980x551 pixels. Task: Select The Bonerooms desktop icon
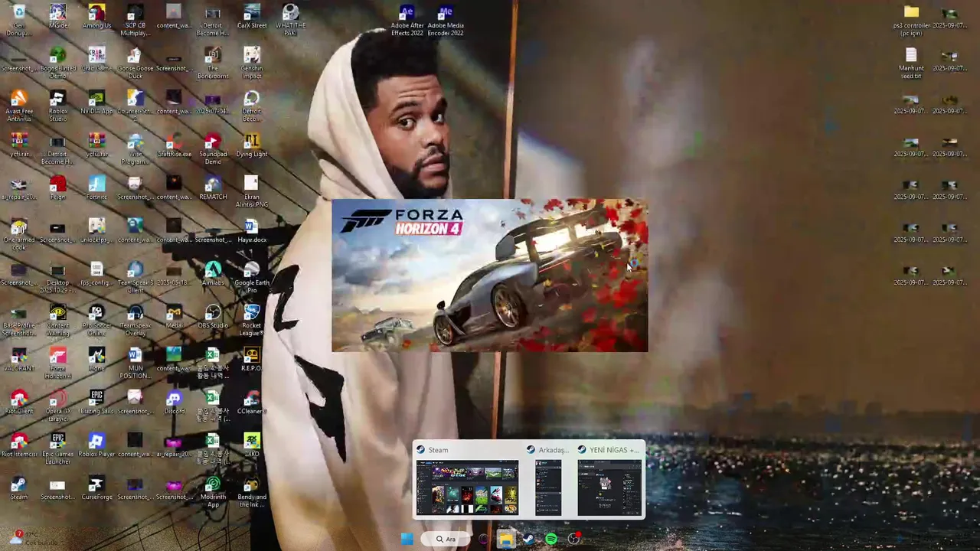coord(213,64)
